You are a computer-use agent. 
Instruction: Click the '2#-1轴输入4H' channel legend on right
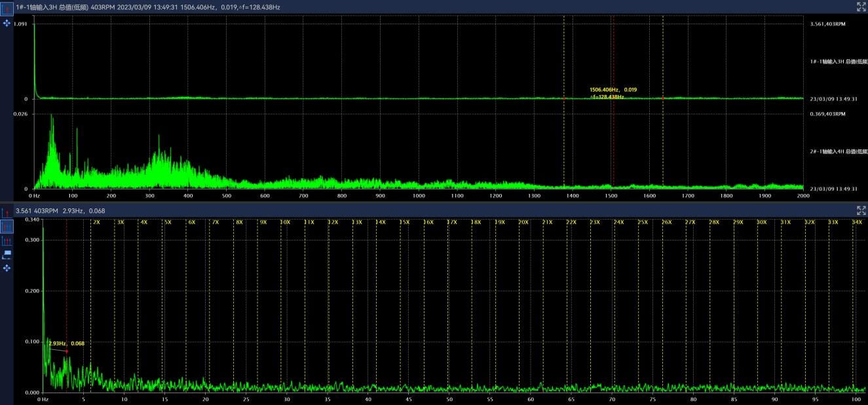[839, 151]
